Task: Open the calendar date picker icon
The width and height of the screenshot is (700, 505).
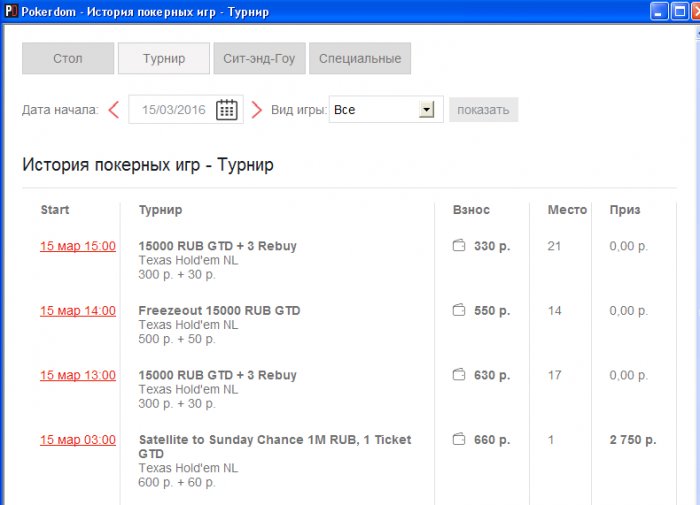Action: click(x=227, y=109)
